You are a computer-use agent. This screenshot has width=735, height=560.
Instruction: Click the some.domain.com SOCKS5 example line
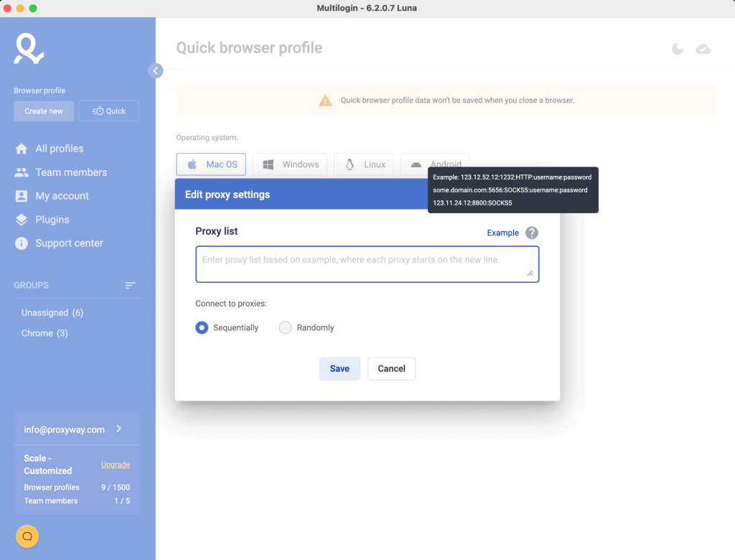click(x=510, y=190)
